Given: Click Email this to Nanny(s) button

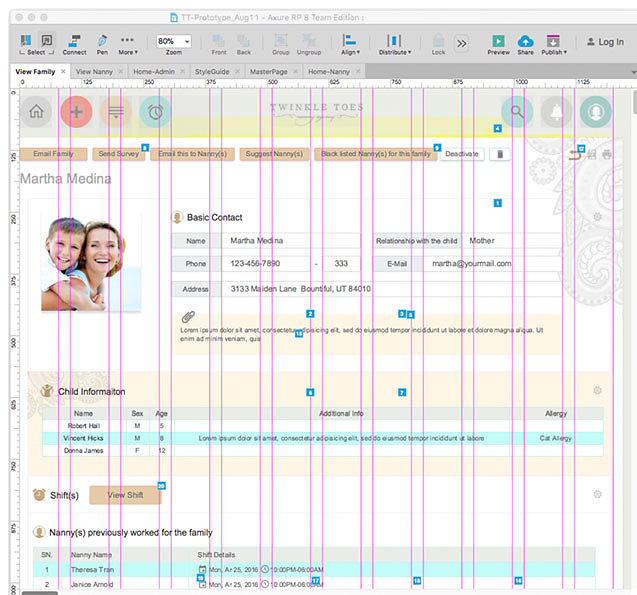Looking at the screenshot, I should (193, 154).
